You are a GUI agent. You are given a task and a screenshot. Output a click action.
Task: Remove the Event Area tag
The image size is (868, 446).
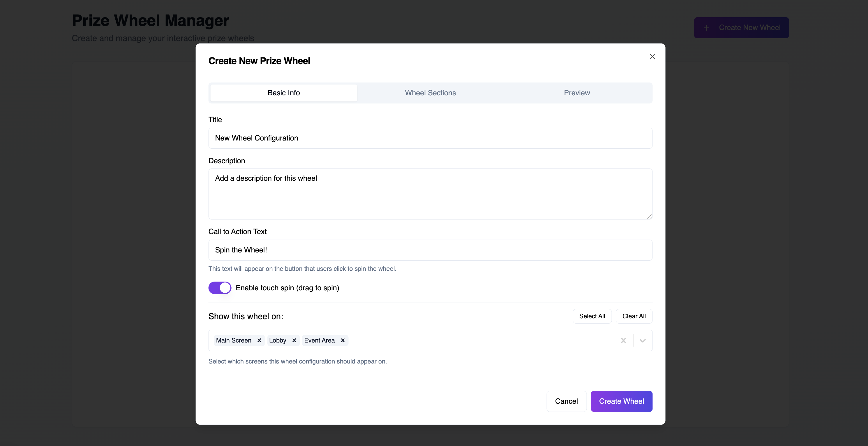tap(343, 340)
